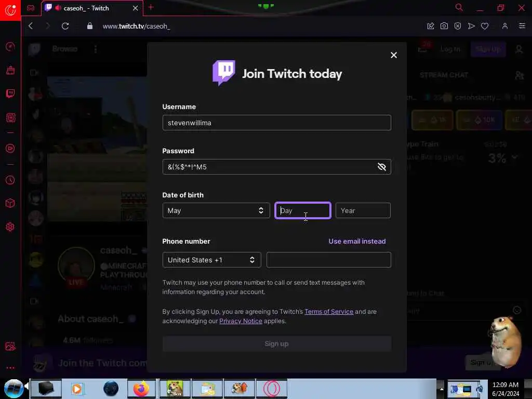Add page to bookmarks with heart icon
The height and width of the screenshot is (399, 532).
tap(485, 26)
